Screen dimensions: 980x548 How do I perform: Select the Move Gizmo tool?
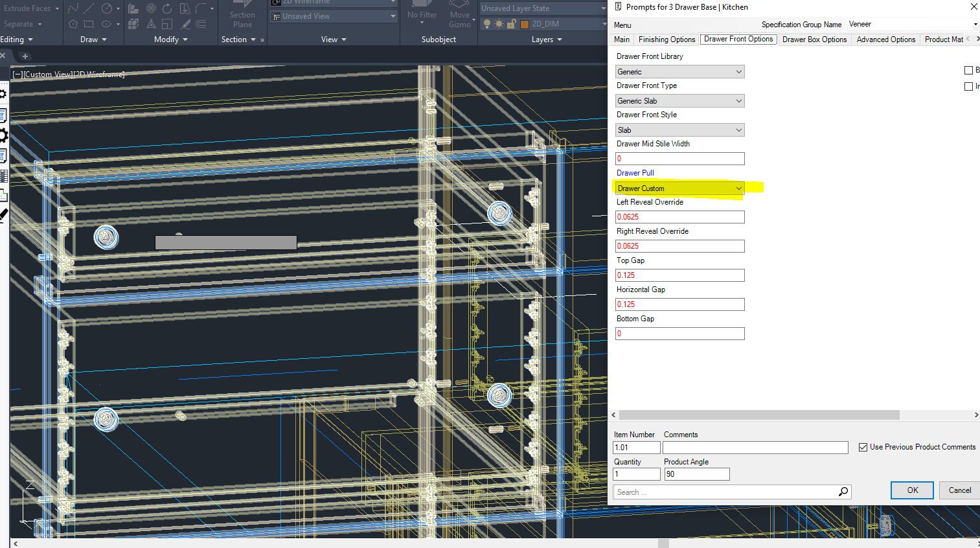click(460, 16)
